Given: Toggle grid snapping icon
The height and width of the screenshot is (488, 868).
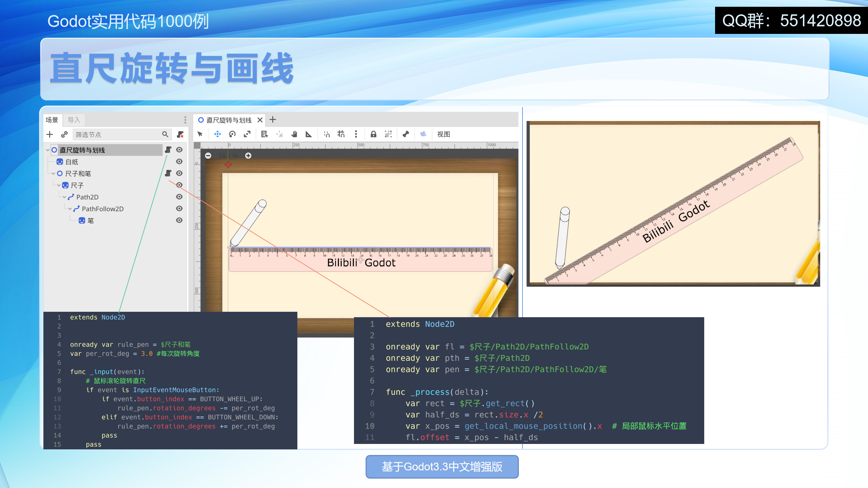Looking at the screenshot, I should (x=341, y=134).
